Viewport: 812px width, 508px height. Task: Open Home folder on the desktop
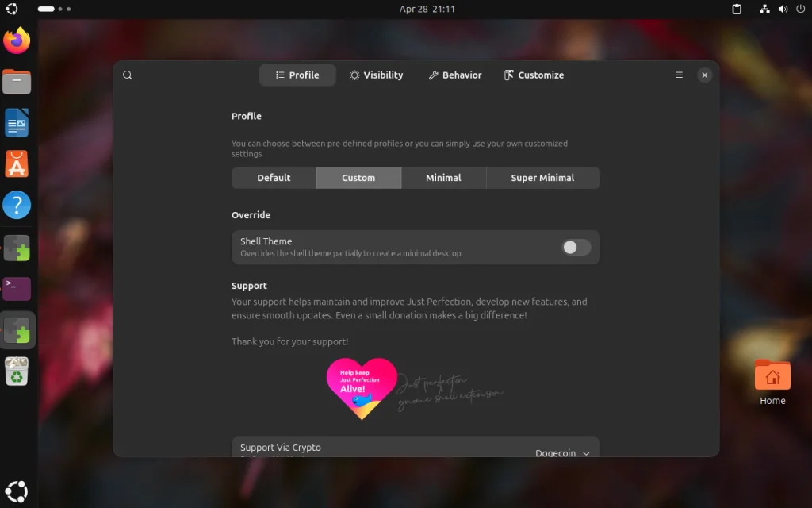tap(772, 383)
